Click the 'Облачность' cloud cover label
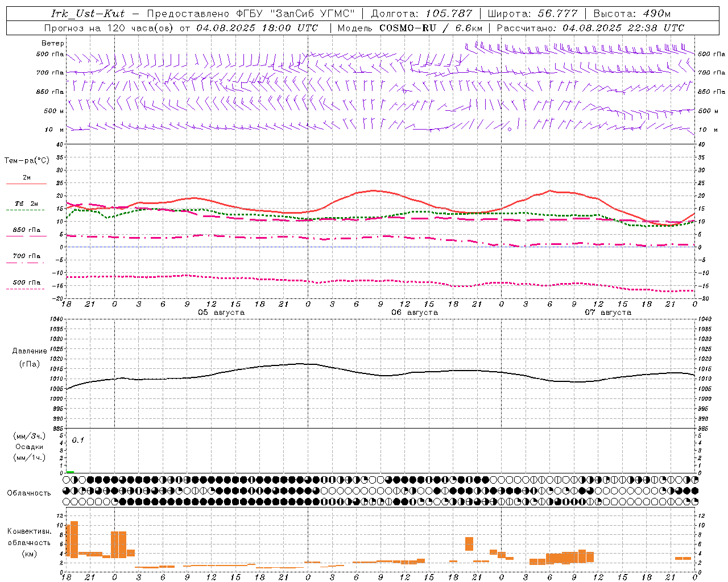Image resolution: width=728 pixels, height=582 pixels. coord(29,493)
